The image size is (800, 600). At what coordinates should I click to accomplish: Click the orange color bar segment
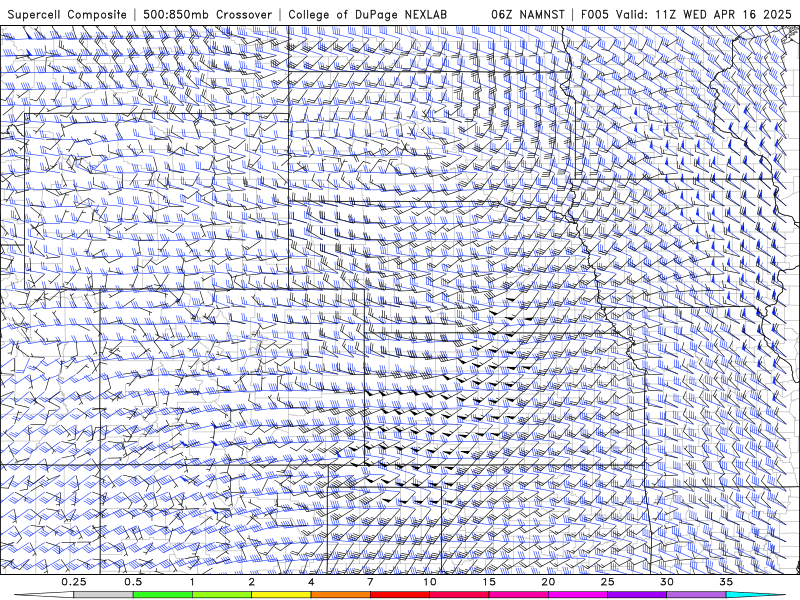click(x=340, y=595)
